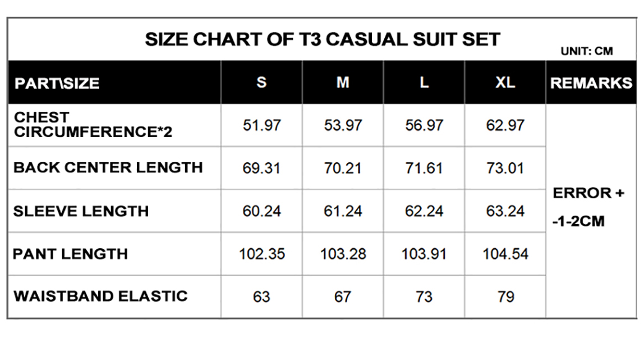Image resolution: width=644 pixels, height=337 pixels.
Task: Click pant length value 104.54
Action: tap(505, 254)
